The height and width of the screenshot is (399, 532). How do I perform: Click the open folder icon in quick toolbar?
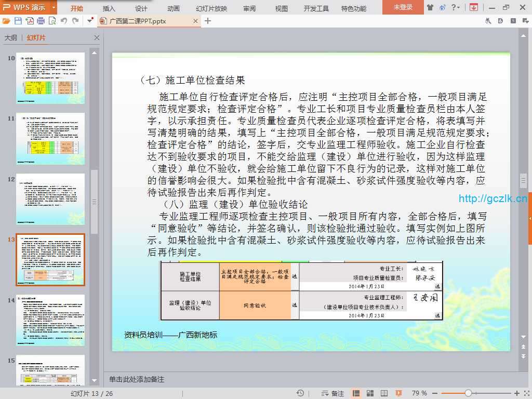pyautogui.click(x=6, y=21)
